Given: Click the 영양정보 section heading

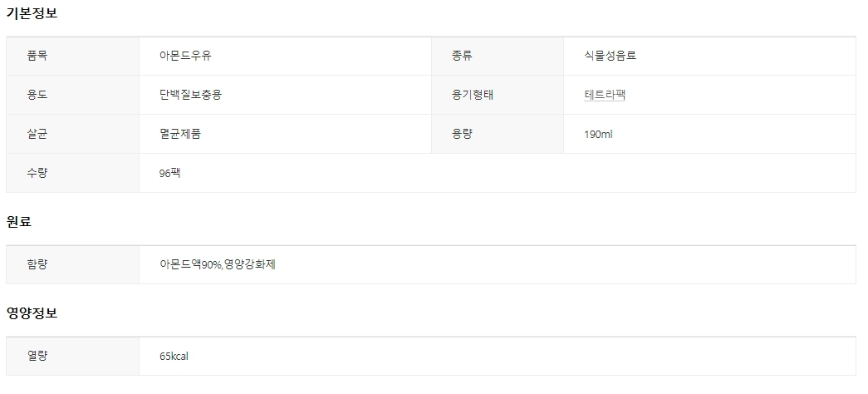Looking at the screenshot, I should [x=32, y=313].
